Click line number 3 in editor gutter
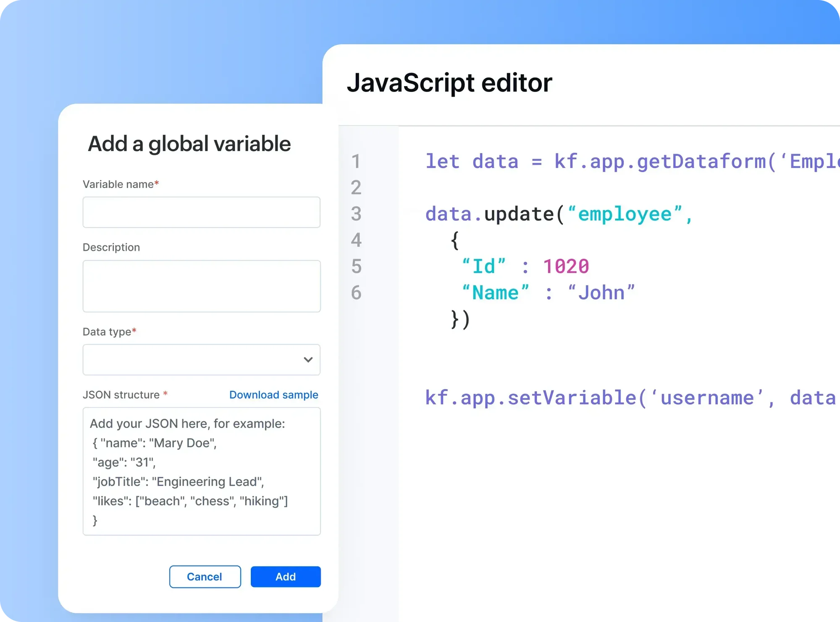The width and height of the screenshot is (840, 622). [x=356, y=214]
